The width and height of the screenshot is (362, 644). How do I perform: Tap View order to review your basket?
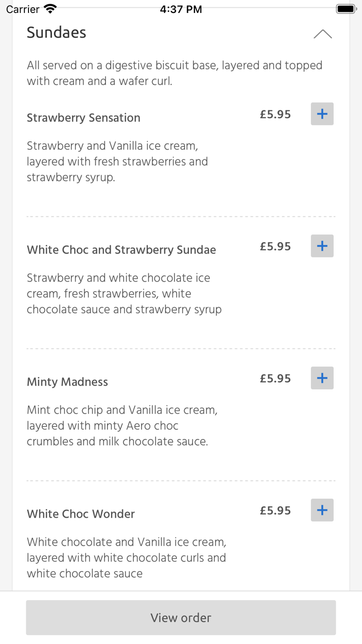click(x=181, y=618)
